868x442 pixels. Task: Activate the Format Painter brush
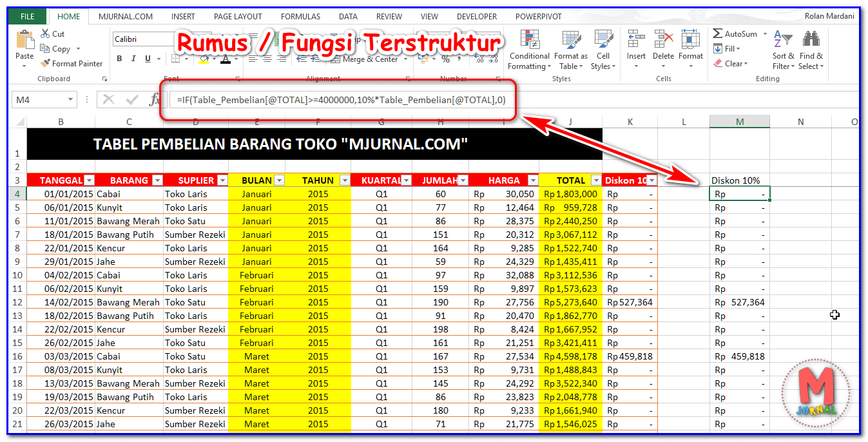72,63
